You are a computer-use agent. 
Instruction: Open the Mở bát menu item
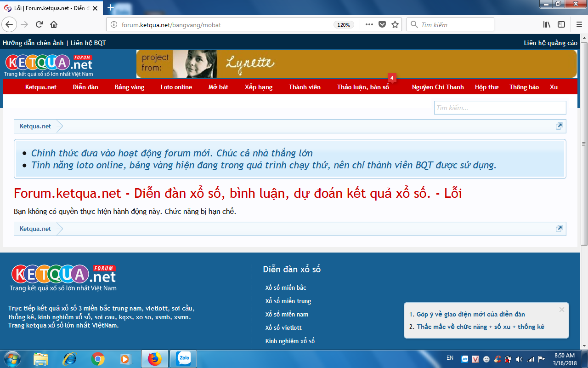coord(218,87)
